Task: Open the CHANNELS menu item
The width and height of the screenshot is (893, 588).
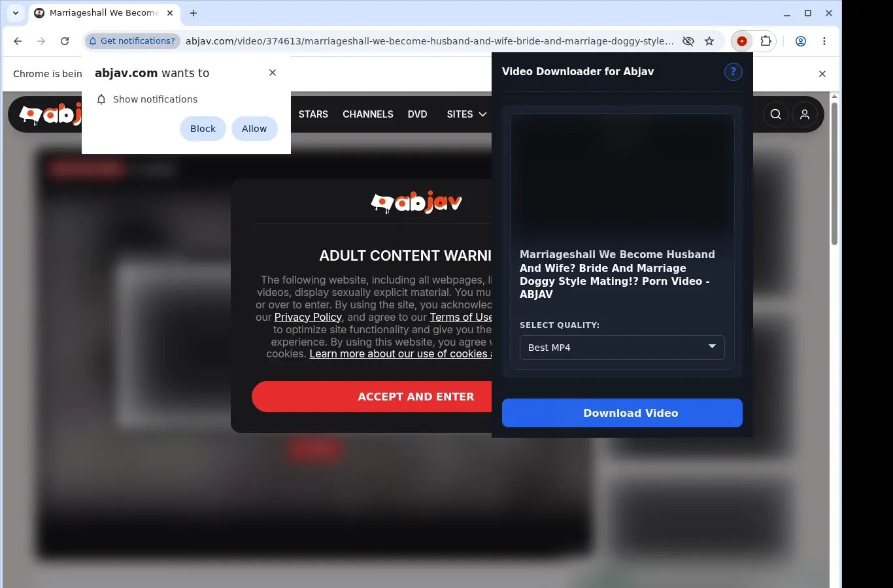Action: pos(368,114)
